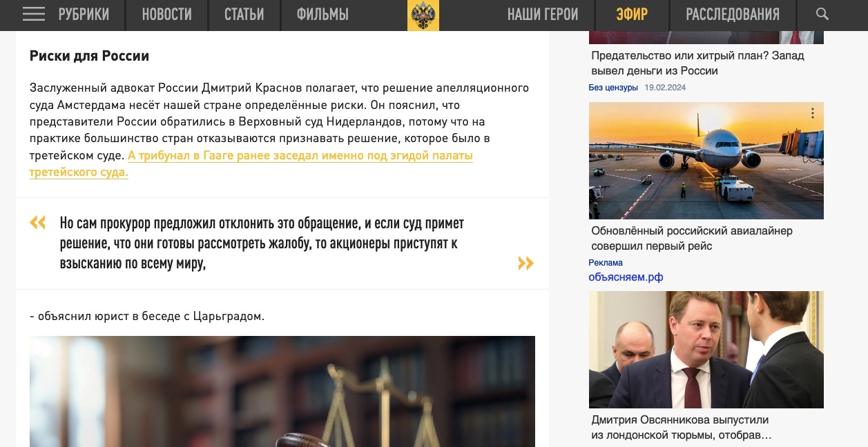The width and height of the screenshot is (868, 447).
Task: Visit the объясняем.рф ad link
Action: (626, 277)
